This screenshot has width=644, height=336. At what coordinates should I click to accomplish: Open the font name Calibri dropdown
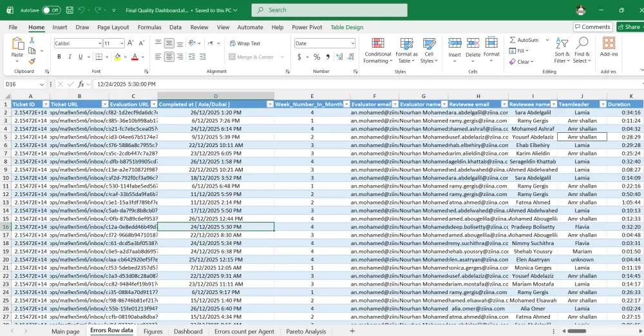pos(99,43)
